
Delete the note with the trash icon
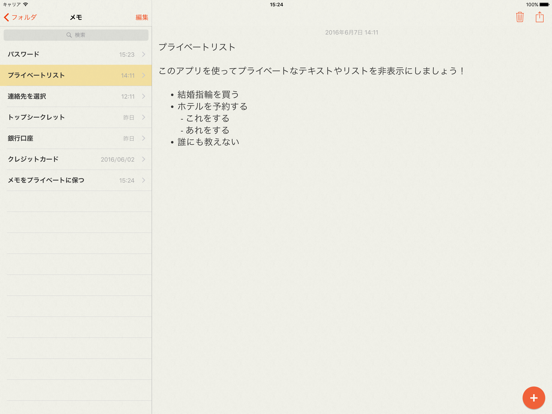pos(520,17)
